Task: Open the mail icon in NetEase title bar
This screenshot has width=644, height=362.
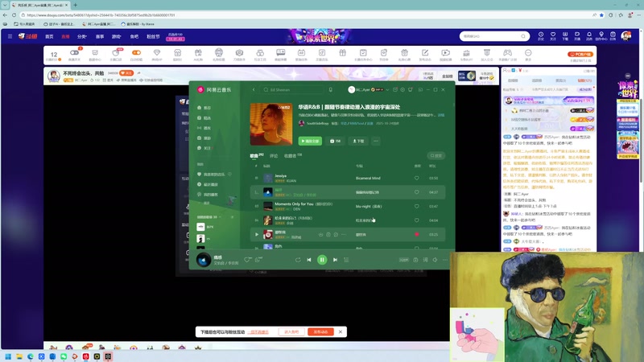Action: 395,89
